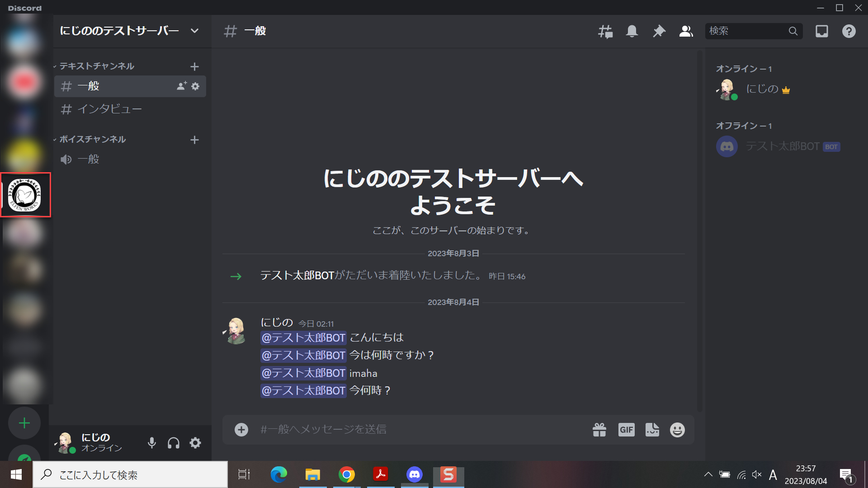This screenshot has height=488, width=868.
Task: Add a new server with the plus button
Action: point(24,423)
